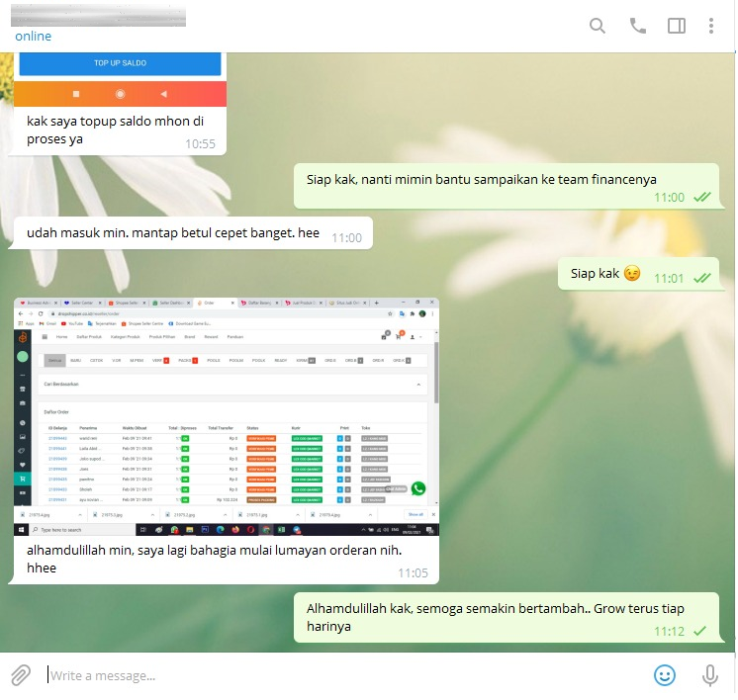Open the three-dot more options menu
Screen dimensions: 738x700
tap(710, 26)
